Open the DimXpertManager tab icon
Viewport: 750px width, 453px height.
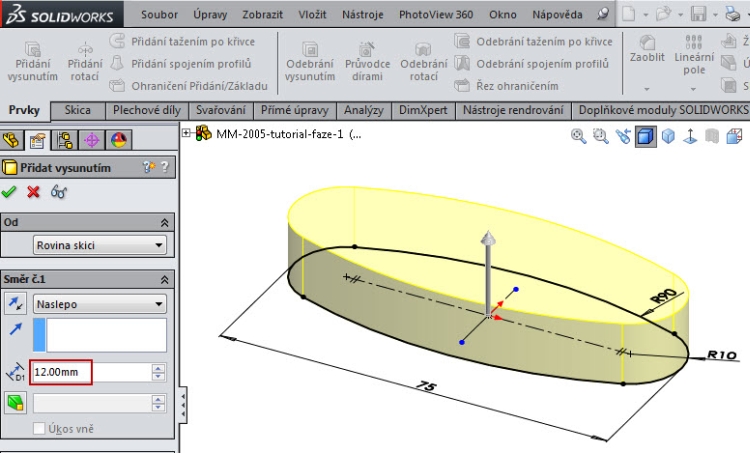[x=91, y=140]
